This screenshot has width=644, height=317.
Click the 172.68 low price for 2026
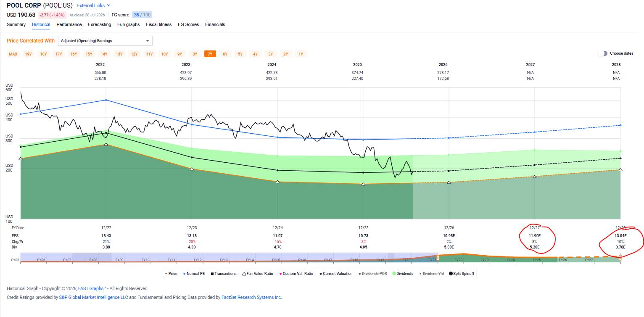pos(443,79)
